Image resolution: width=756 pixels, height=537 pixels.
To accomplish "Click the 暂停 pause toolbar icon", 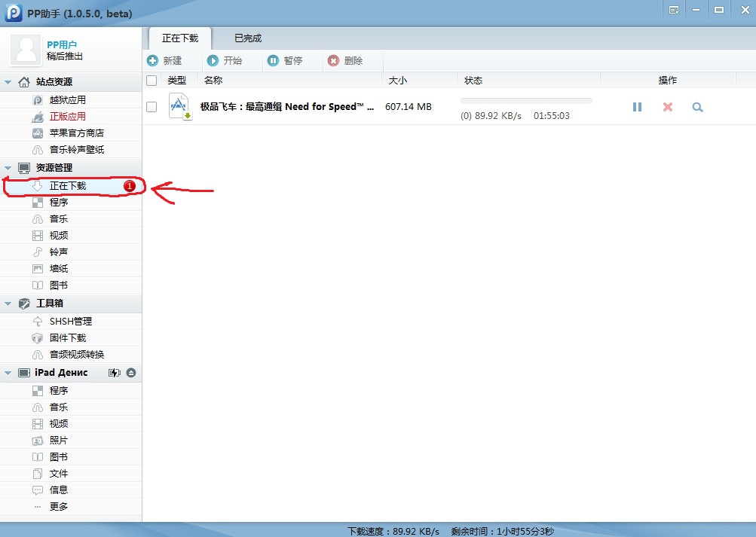I will pyautogui.click(x=273, y=61).
